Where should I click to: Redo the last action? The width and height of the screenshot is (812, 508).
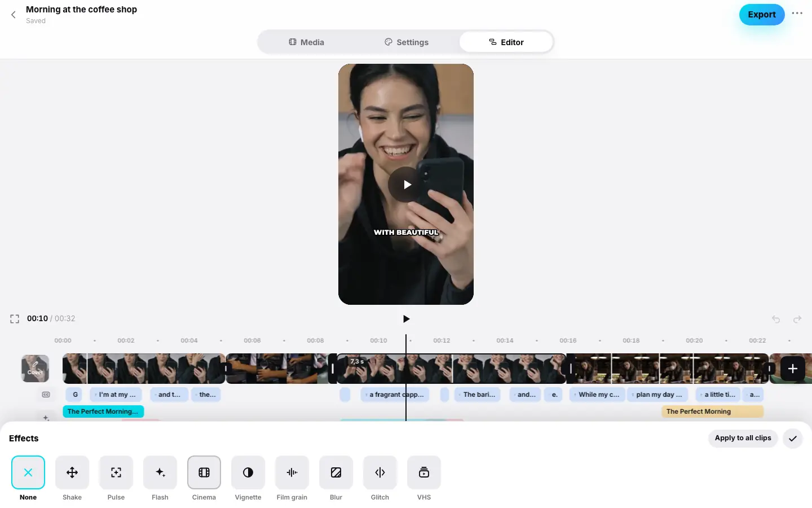[797, 319]
